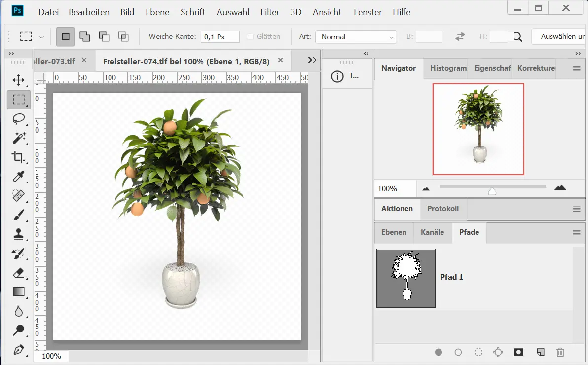Load path as selection using the dotted circle icon
Image resolution: width=588 pixels, height=365 pixels.
pyautogui.click(x=478, y=352)
